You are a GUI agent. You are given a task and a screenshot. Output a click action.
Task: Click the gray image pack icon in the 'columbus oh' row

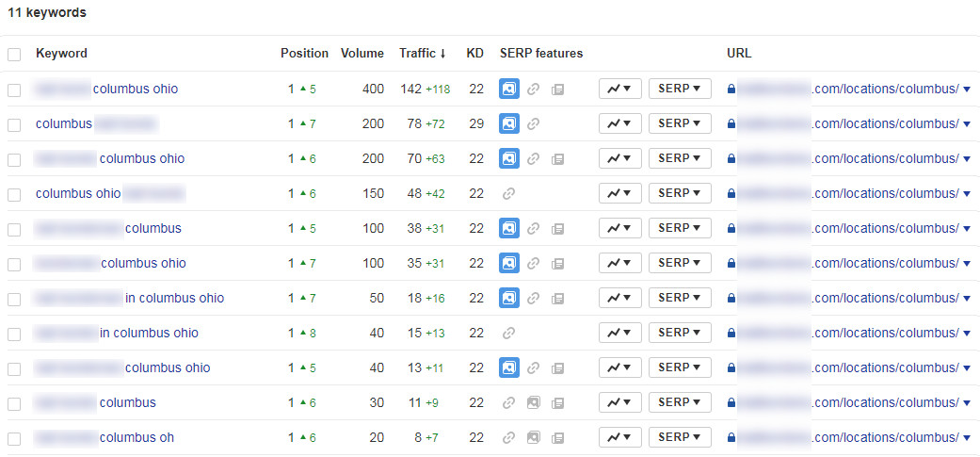pyautogui.click(x=533, y=437)
